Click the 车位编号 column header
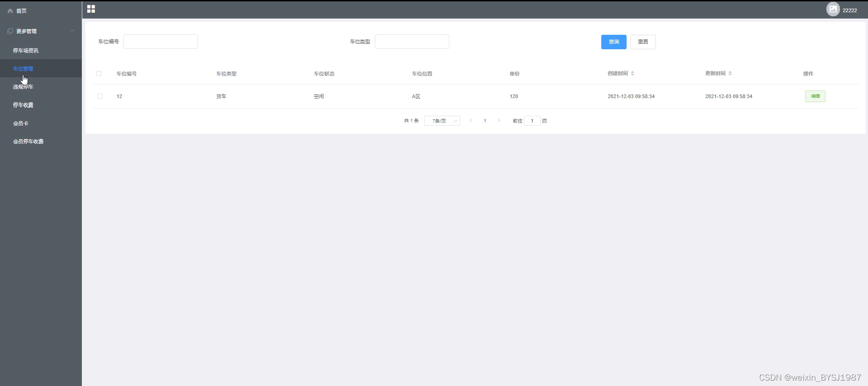The height and width of the screenshot is (386, 868). pos(127,74)
